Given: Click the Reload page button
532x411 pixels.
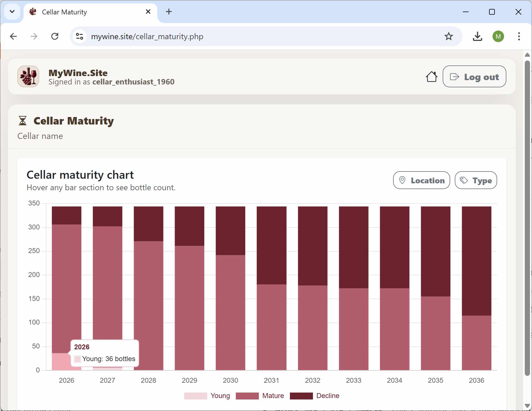Looking at the screenshot, I should [x=55, y=36].
